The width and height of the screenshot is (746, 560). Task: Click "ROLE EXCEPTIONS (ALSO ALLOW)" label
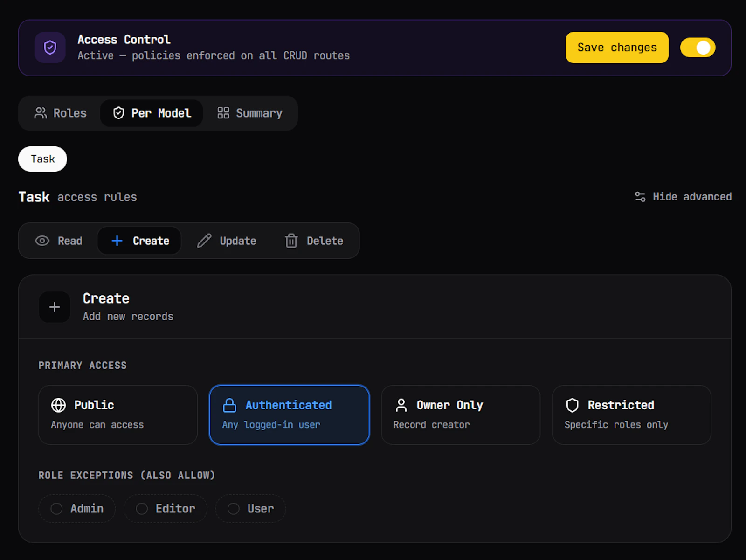[x=127, y=476]
